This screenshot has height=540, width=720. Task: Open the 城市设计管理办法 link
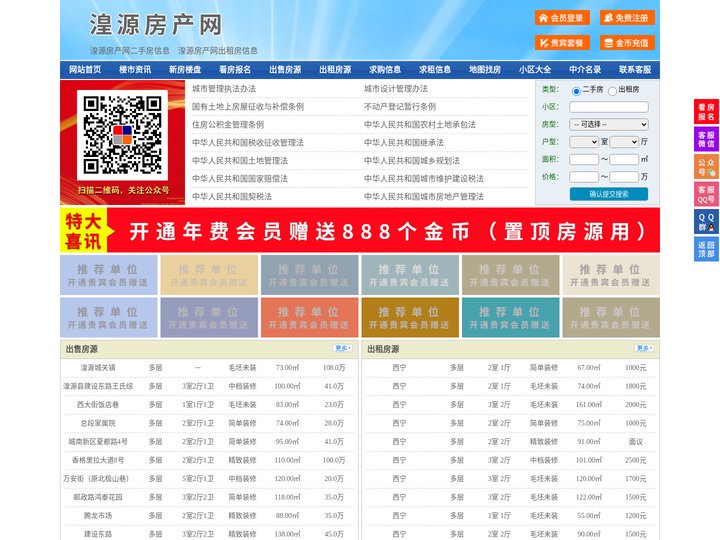click(396, 89)
